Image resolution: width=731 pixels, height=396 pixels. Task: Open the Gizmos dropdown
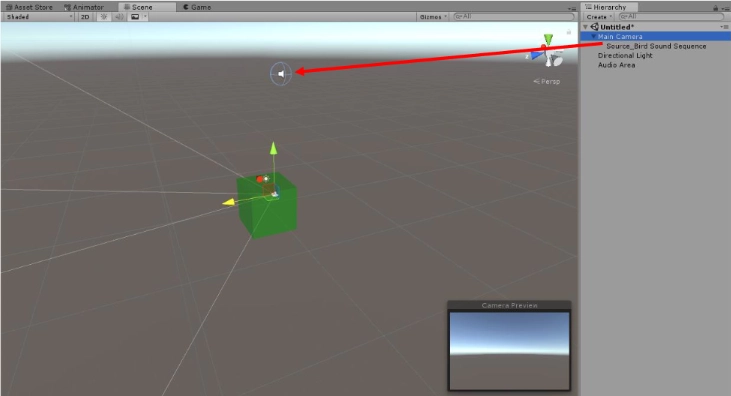point(433,17)
